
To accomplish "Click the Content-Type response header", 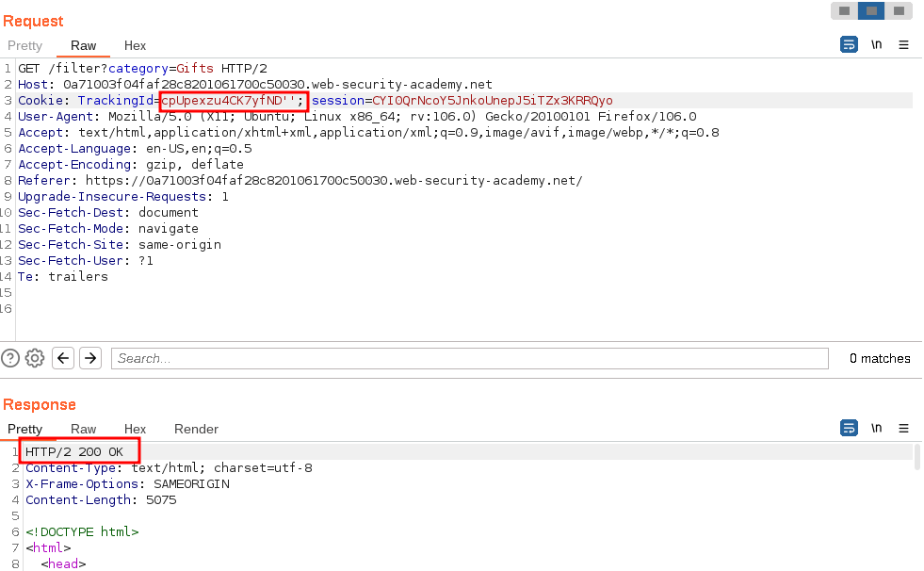I will 170,468.
